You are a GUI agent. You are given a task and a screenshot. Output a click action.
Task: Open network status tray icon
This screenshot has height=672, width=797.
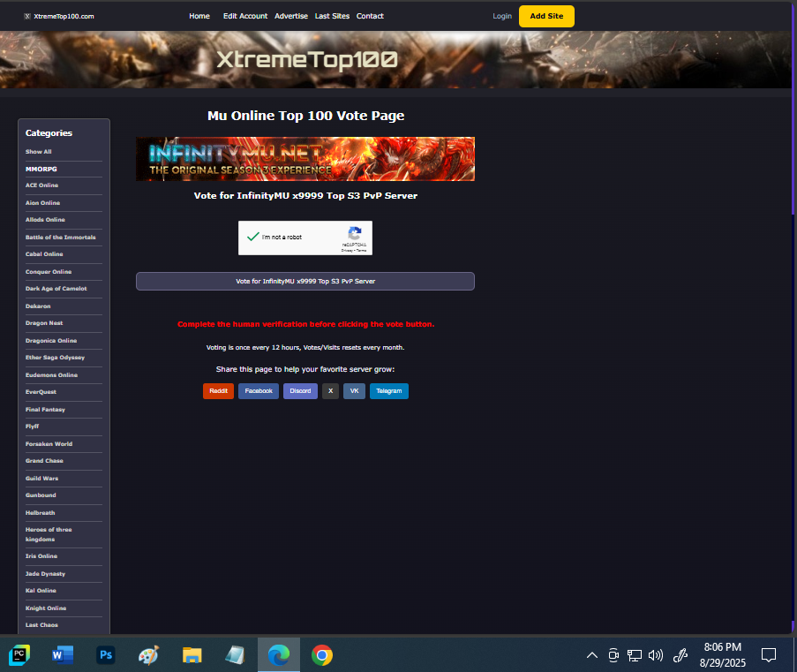(635, 655)
